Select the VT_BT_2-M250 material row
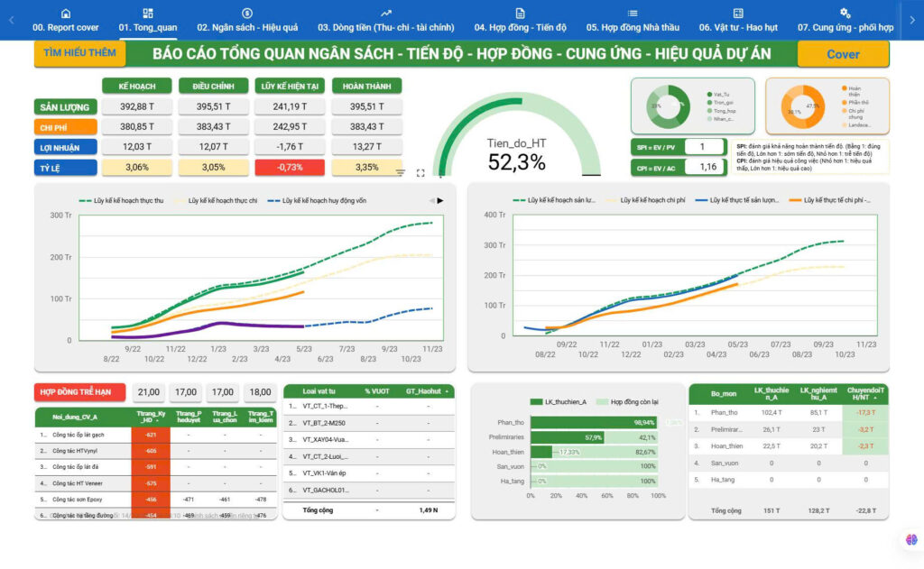This screenshot has height=569, width=924. pos(369,423)
